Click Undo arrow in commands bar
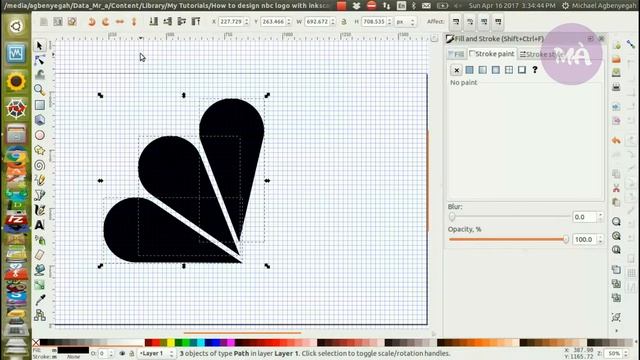 616,140
